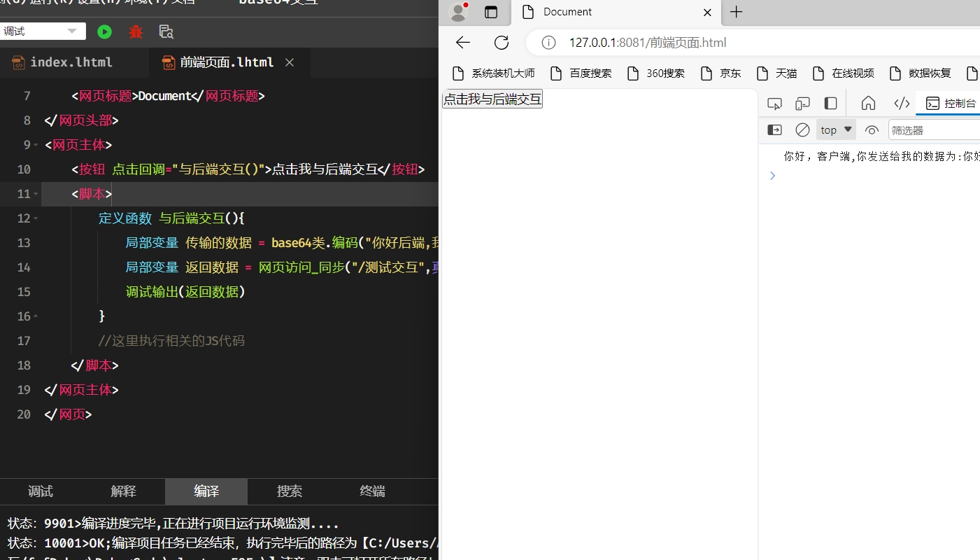Click the comment line 这里执行相关的JS代码

pyautogui.click(x=171, y=341)
